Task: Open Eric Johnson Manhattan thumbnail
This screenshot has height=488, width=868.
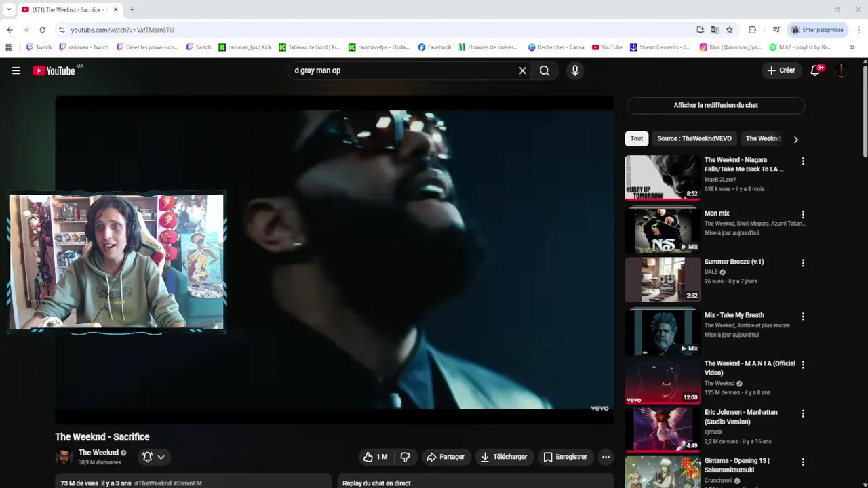Action: pyautogui.click(x=663, y=430)
